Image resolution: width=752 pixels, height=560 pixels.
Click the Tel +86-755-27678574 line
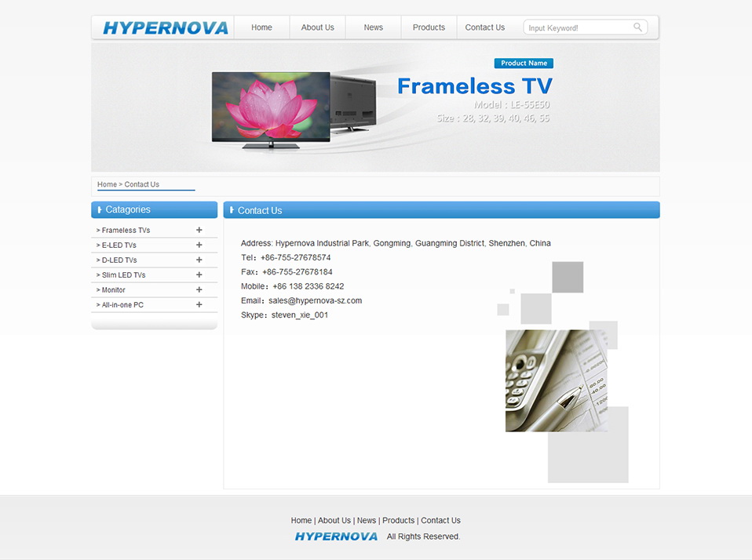(x=286, y=258)
